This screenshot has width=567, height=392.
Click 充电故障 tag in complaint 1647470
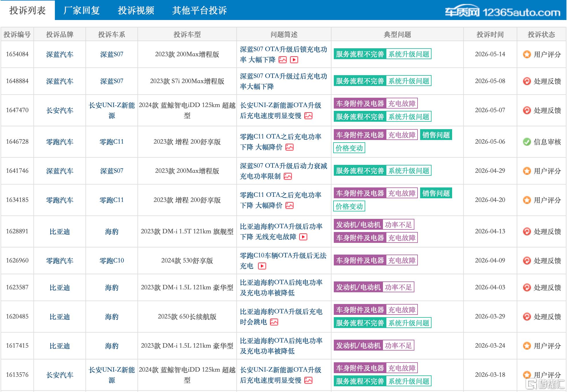(402, 103)
